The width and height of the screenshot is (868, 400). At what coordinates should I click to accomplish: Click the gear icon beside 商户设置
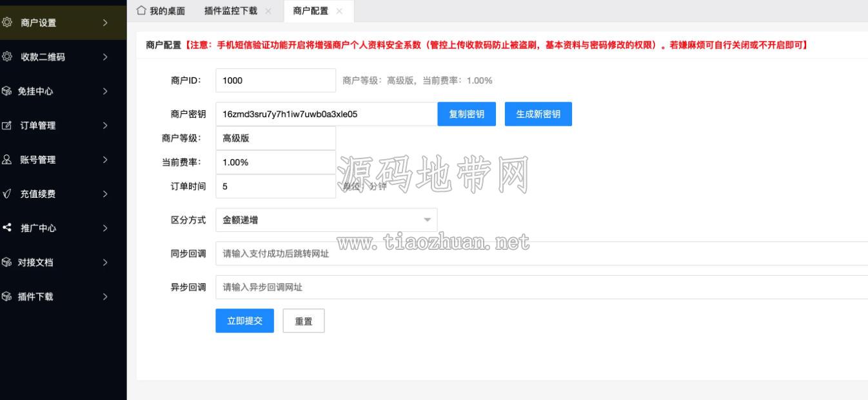[x=6, y=23]
